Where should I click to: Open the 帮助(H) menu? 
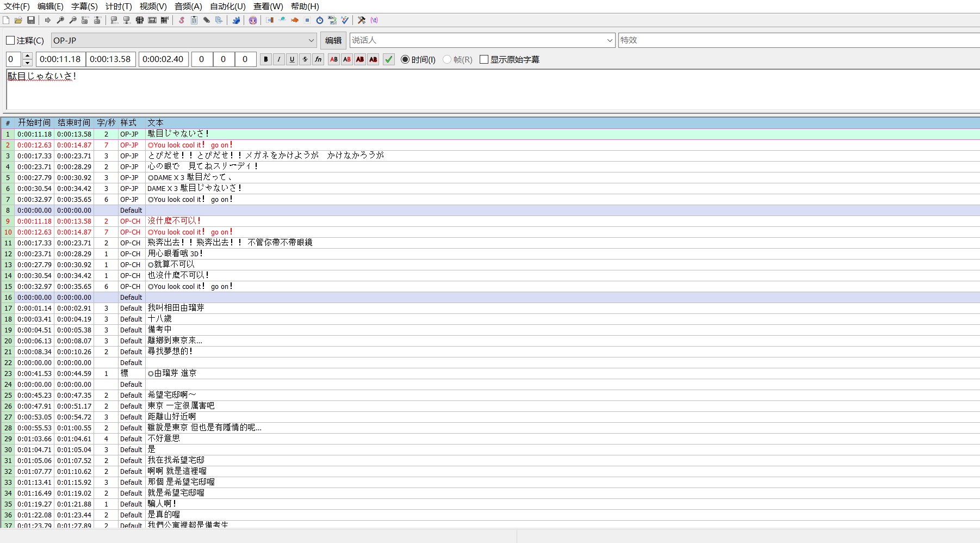[x=305, y=7]
